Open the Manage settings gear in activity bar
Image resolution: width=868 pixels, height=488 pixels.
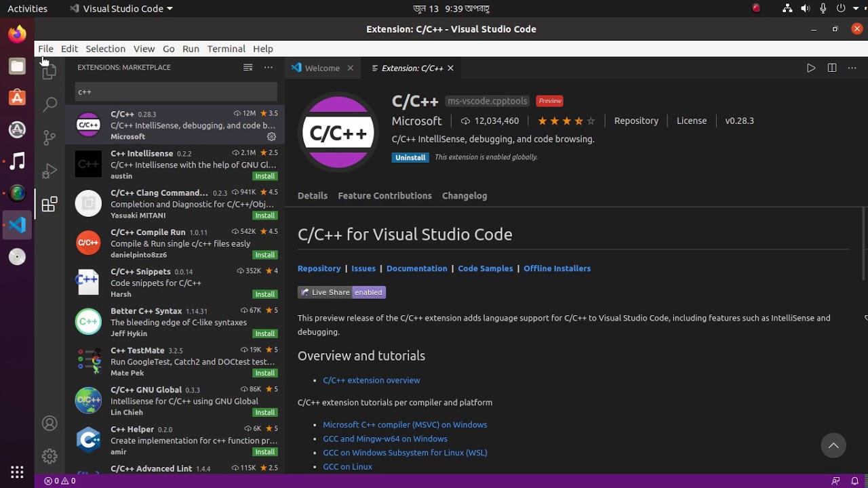click(x=50, y=456)
